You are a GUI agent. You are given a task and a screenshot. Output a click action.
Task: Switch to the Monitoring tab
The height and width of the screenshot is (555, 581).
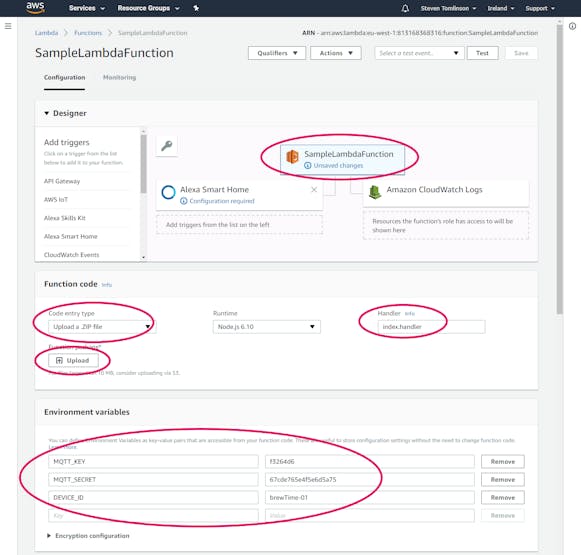pos(119,77)
